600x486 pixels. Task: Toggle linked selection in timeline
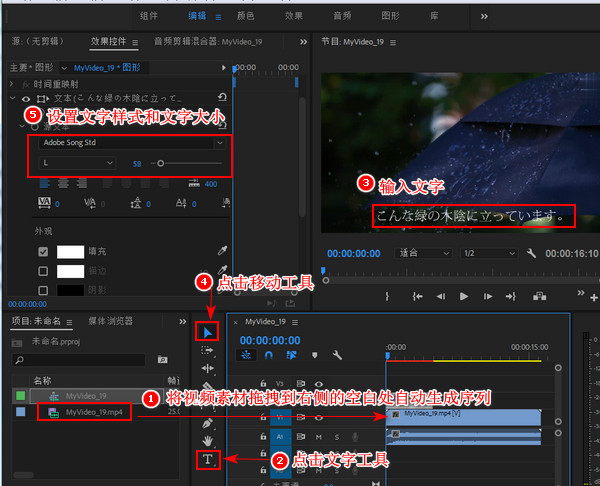291,355
